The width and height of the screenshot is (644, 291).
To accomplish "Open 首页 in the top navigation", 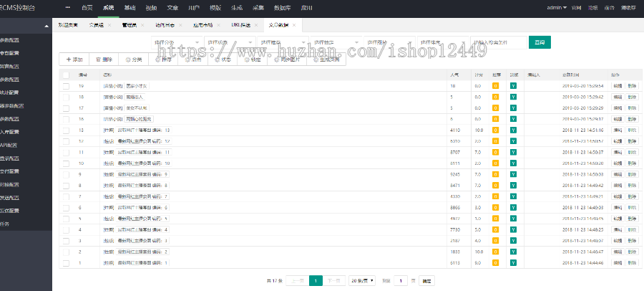I will 87,8.
